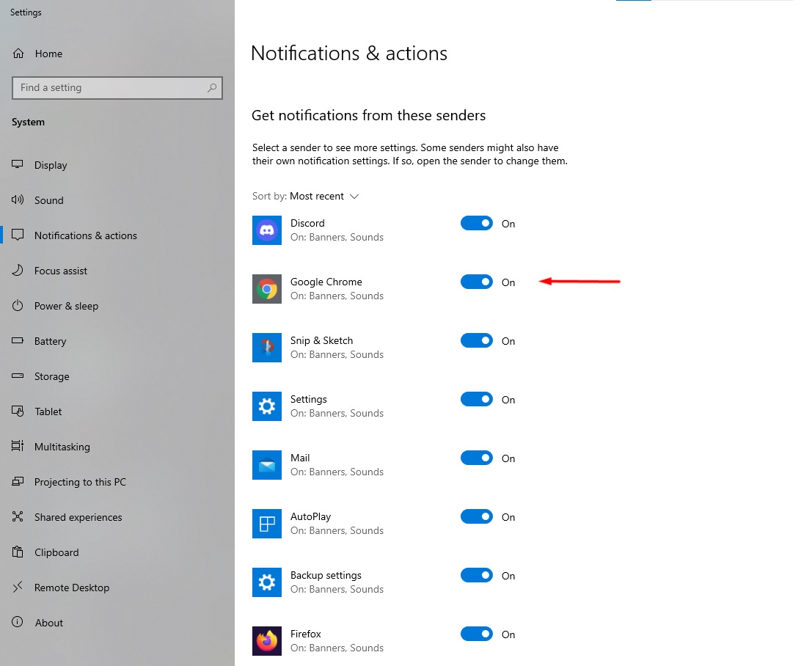Click the search magnifier icon
Screen dimensions: 812x666
212,87
